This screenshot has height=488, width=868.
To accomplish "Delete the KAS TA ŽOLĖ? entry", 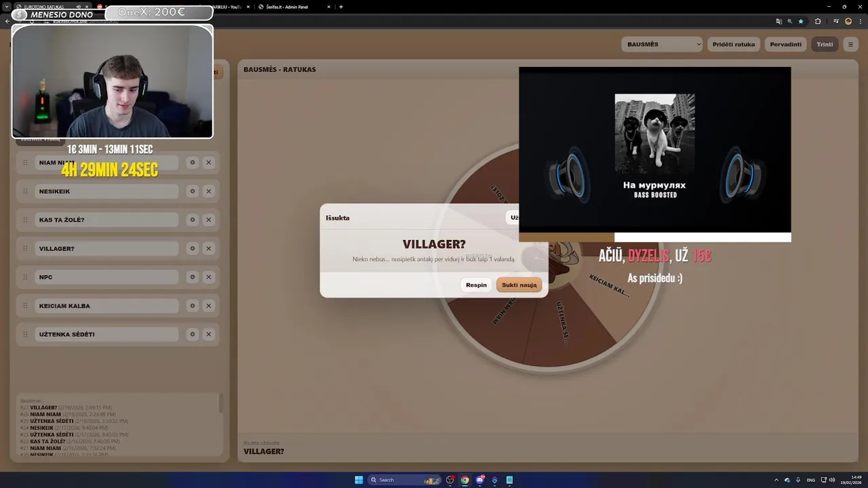I will click(x=209, y=220).
